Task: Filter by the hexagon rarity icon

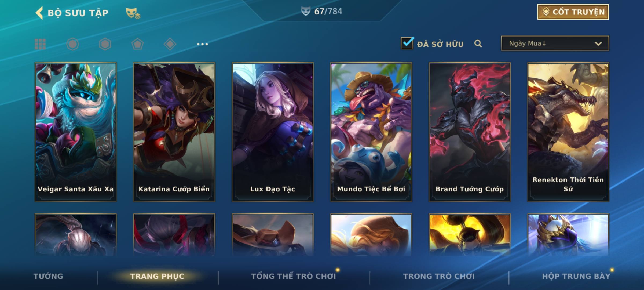Action: (x=105, y=44)
